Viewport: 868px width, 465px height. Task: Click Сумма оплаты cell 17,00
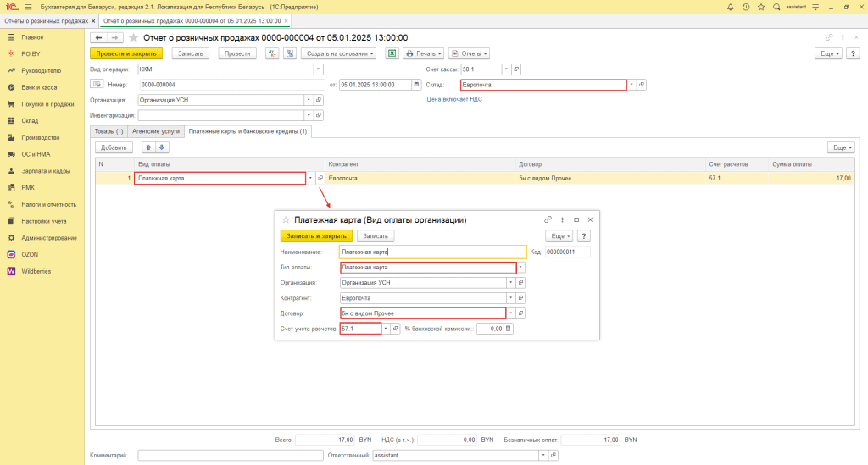pos(811,179)
